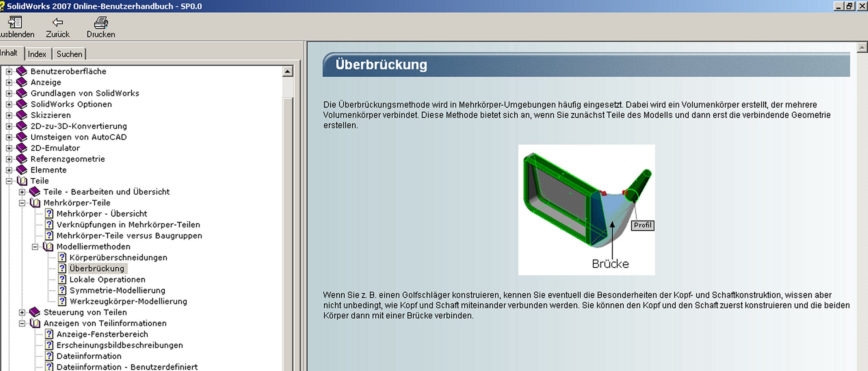Collapse the Modelliermethoden tree node
The image size is (868, 371).
tap(35, 247)
